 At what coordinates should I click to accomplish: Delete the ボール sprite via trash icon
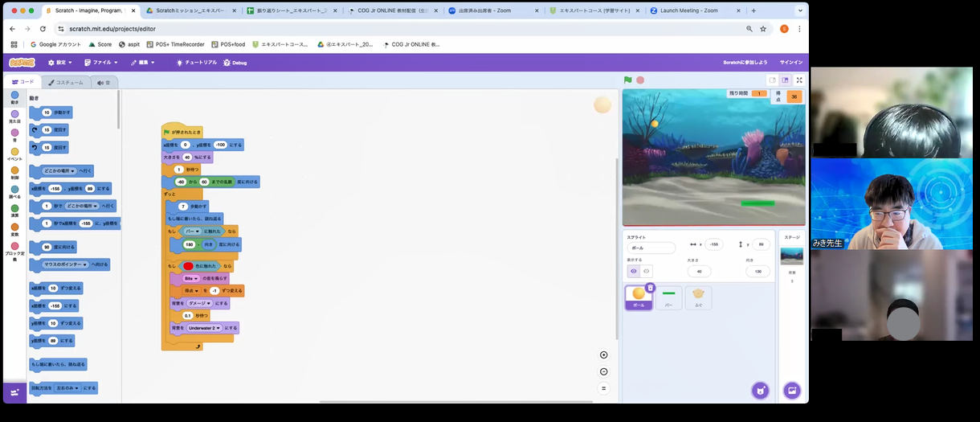(x=650, y=287)
